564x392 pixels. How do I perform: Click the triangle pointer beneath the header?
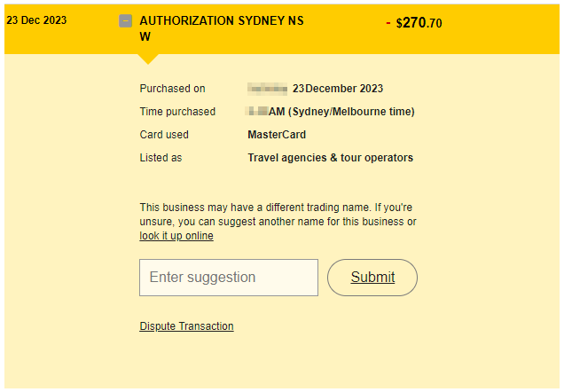click(149, 59)
